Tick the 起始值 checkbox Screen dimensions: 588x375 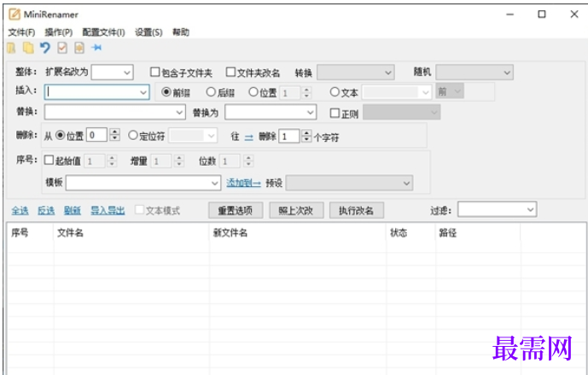coord(49,160)
